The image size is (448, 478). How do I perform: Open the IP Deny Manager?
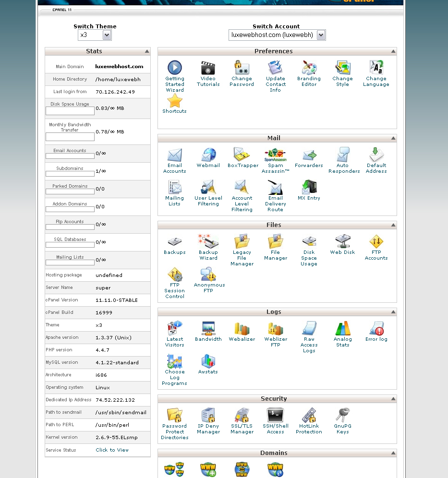coord(208,415)
